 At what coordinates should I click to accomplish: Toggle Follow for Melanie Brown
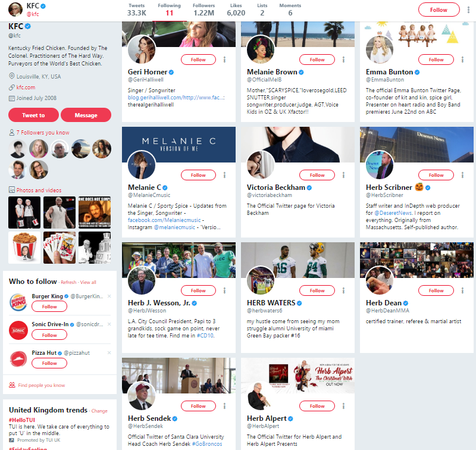317,60
